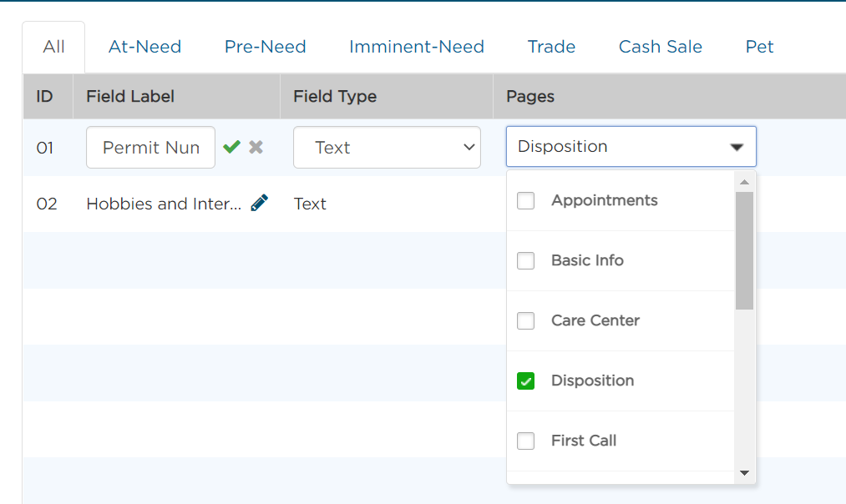Click row ID 02
Screen dimensions: 846x504
coord(47,204)
